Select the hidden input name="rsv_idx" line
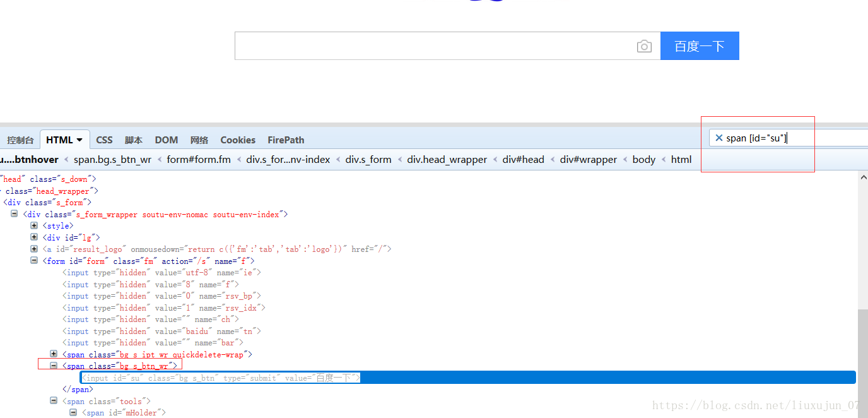This screenshot has height=418, width=868. click(x=164, y=308)
